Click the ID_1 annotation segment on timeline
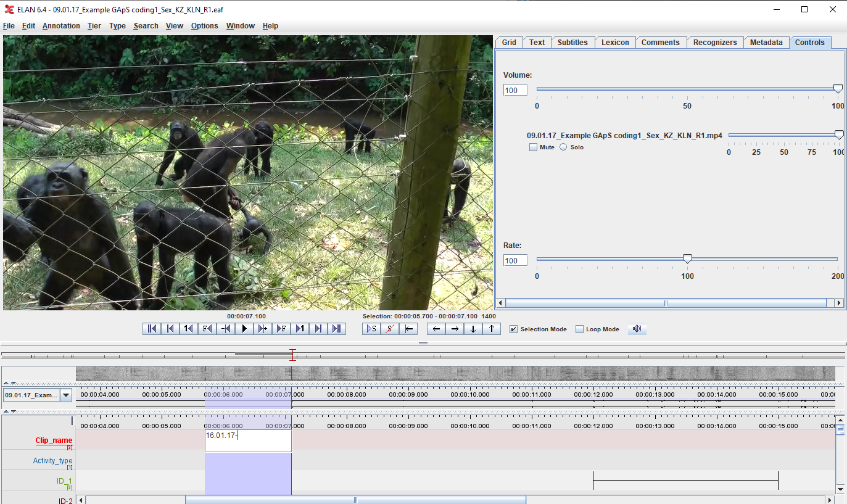The width and height of the screenshot is (847, 504). [x=685, y=481]
